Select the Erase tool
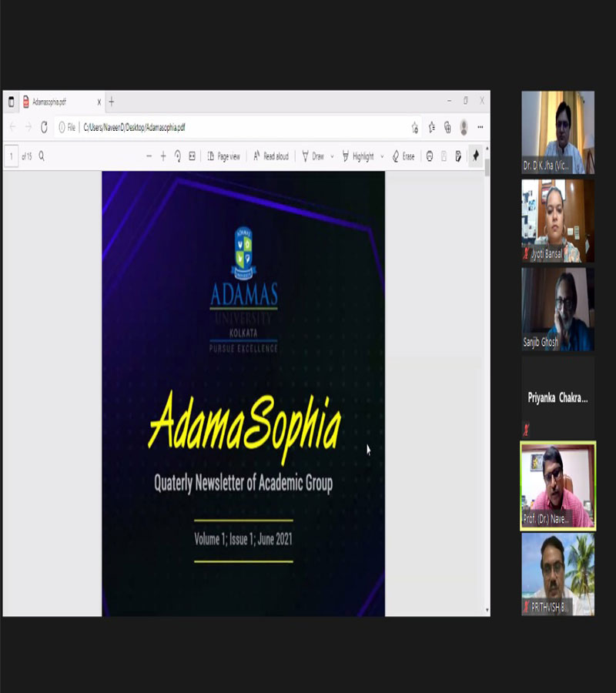The image size is (616, 693). pos(403,156)
